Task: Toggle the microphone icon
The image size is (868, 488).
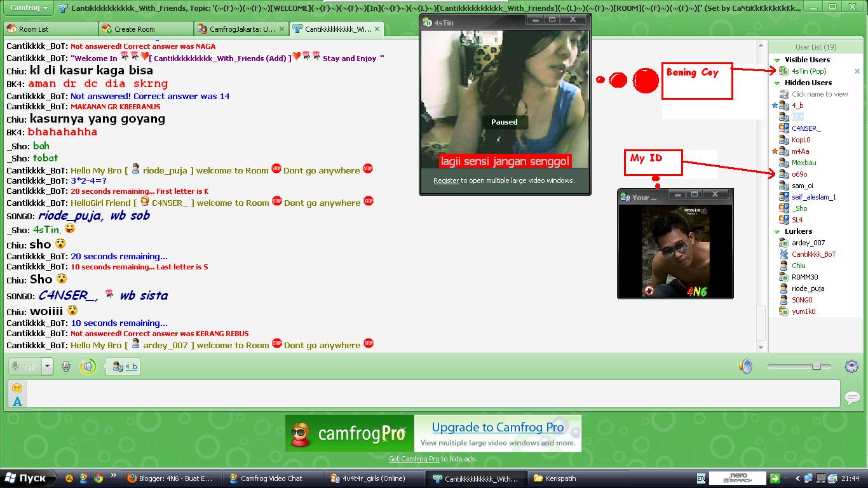Action: [65, 367]
